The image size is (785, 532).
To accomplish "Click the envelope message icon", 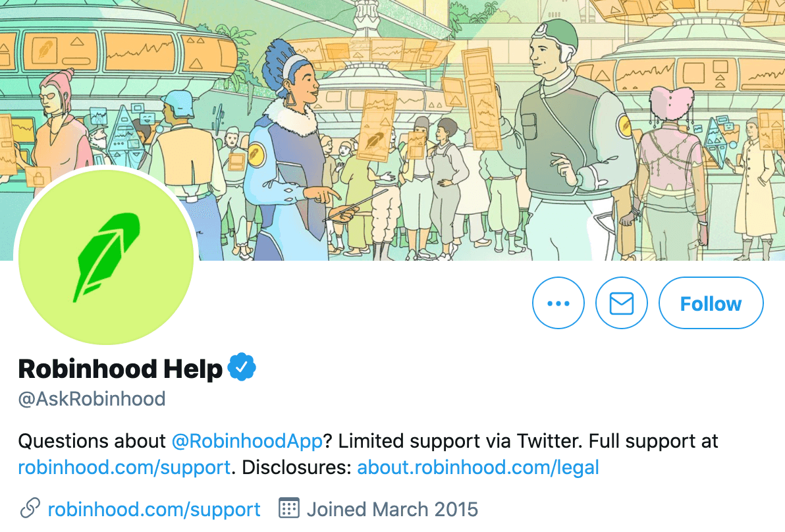I will click(x=621, y=303).
